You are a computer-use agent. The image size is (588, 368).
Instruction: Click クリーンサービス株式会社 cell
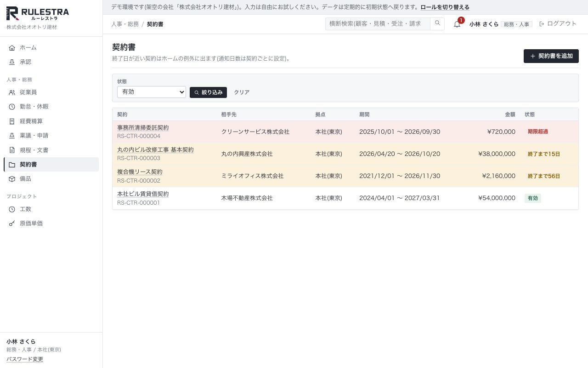coord(255,132)
